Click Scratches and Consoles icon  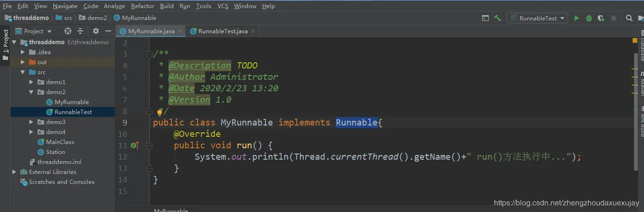pos(24,182)
